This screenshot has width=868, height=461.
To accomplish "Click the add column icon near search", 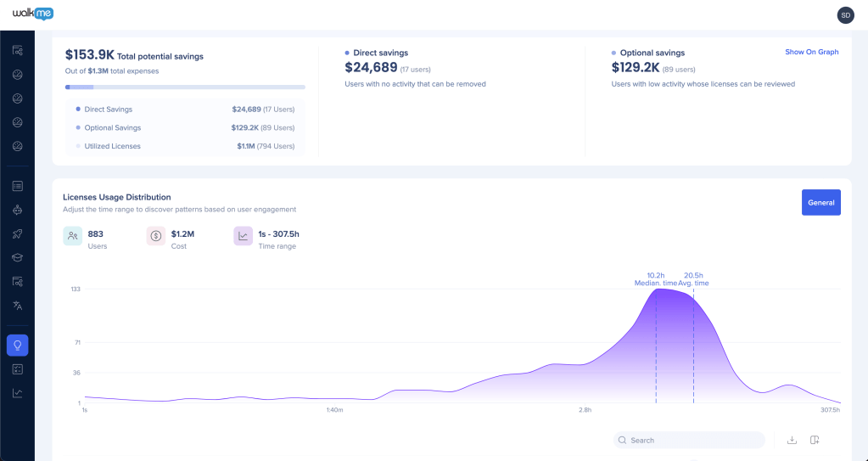I will coord(815,440).
